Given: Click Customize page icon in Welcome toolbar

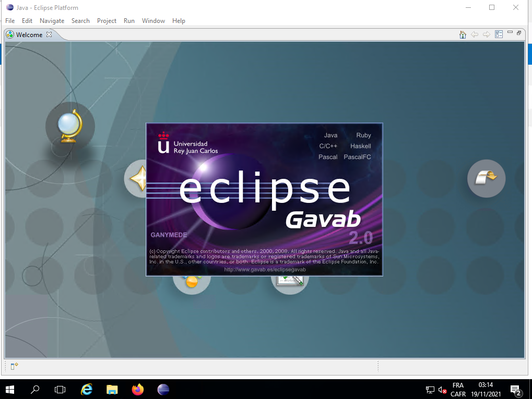Looking at the screenshot, I should [x=499, y=34].
